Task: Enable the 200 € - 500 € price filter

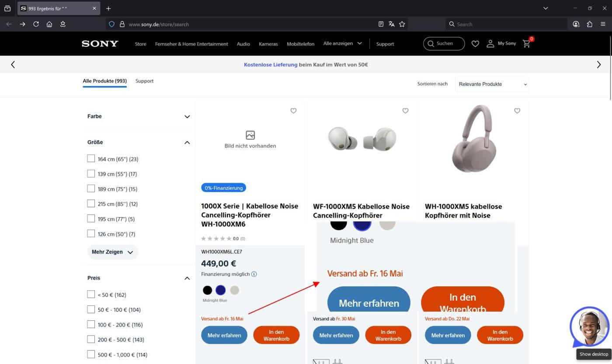Action: (x=91, y=339)
